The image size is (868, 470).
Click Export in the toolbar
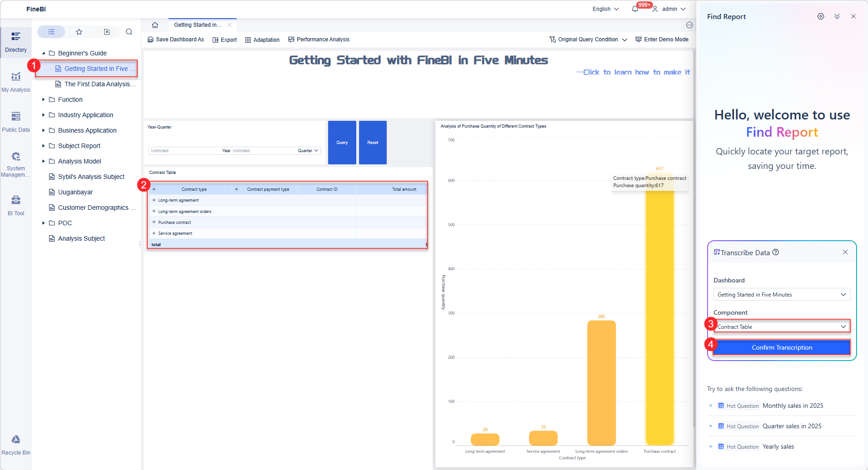(224, 40)
